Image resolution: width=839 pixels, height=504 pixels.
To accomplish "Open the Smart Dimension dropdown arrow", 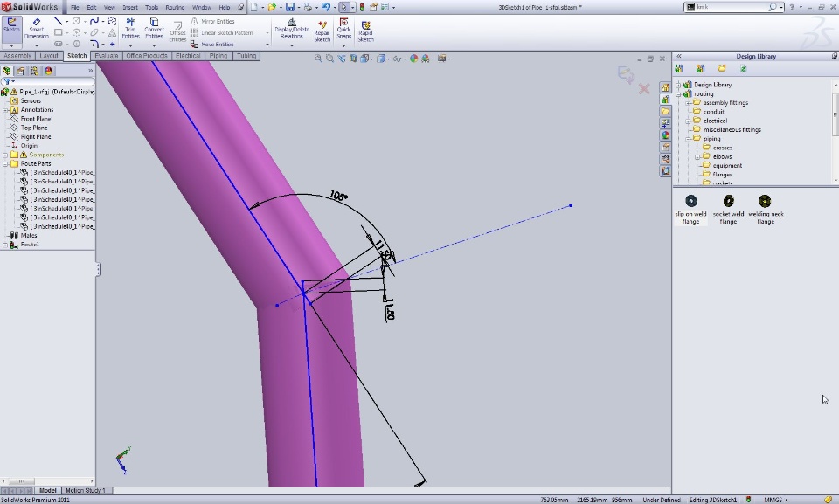I will (37, 46).
